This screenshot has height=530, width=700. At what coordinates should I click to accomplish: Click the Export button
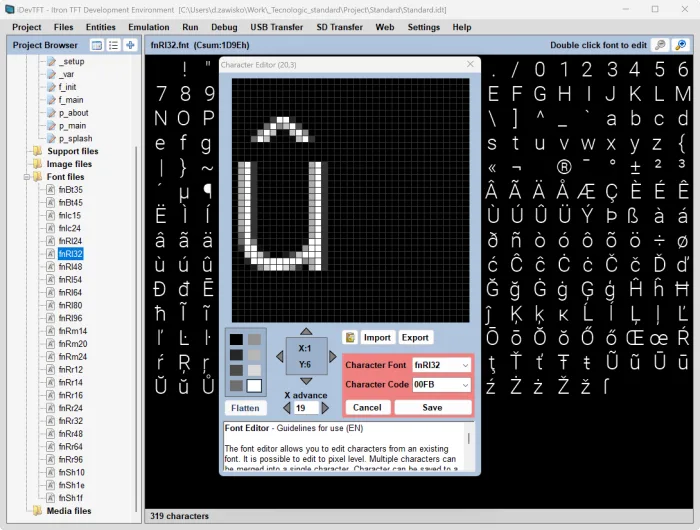tap(415, 338)
